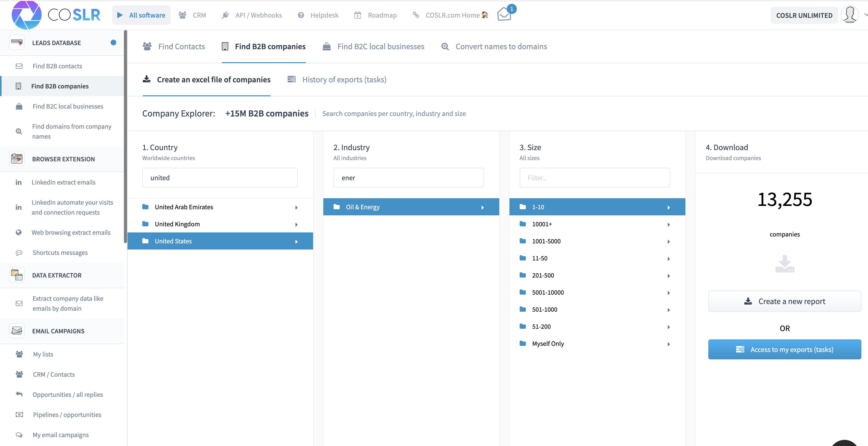Click the blue dot next to Leads Database
Screen dimensions: 868x446
click(x=113, y=43)
